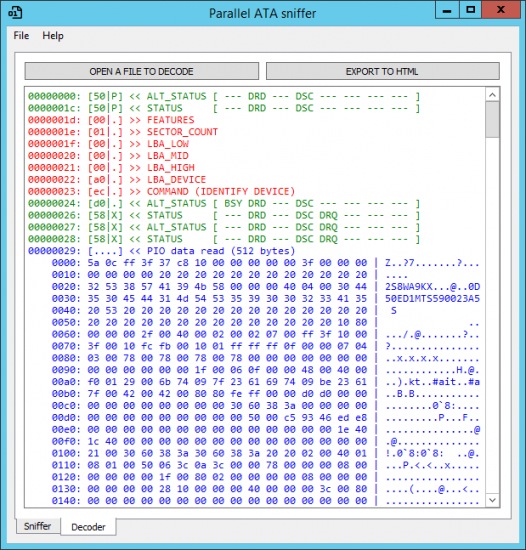The image size is (526, 550).
Task: Close the Parallel ATA sniffer window
Action: [501, 10]
